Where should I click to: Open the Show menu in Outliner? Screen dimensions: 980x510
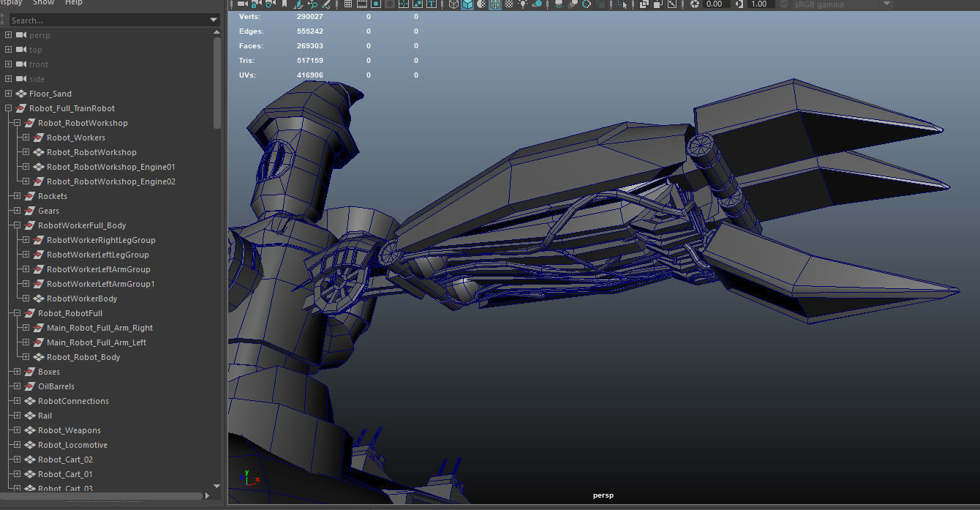click(x=43, y=3)
